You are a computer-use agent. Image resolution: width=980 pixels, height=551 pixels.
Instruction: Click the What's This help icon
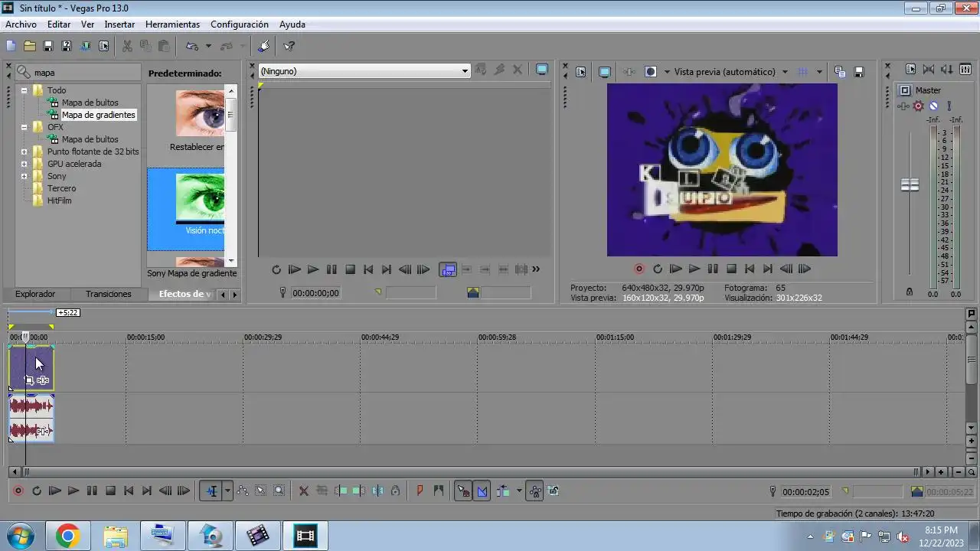pyautogui.click(x=289, y=46)
